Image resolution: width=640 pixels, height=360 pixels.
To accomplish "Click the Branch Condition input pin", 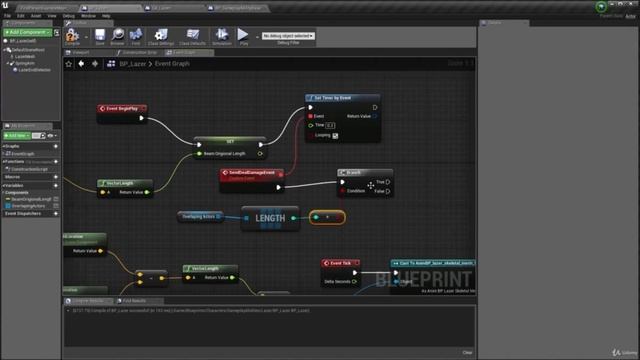I will tap(342, 191).
